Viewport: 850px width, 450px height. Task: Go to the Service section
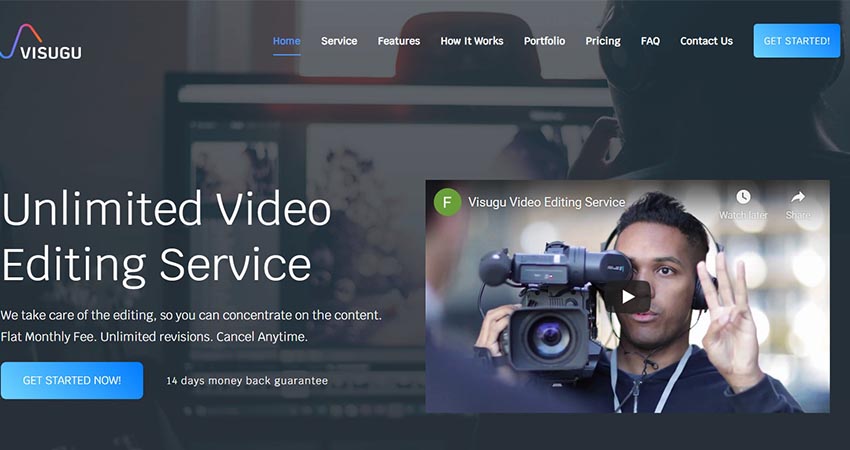[339, 41]
